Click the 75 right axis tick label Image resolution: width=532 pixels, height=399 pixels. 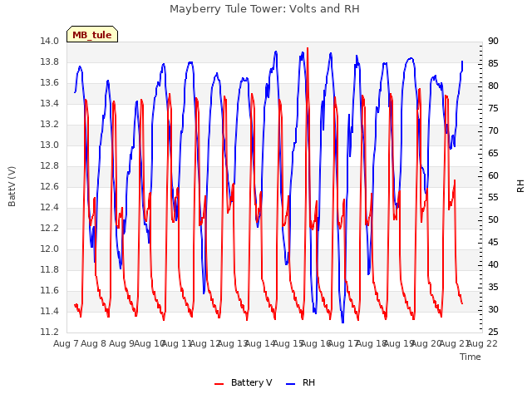(493, 108)
